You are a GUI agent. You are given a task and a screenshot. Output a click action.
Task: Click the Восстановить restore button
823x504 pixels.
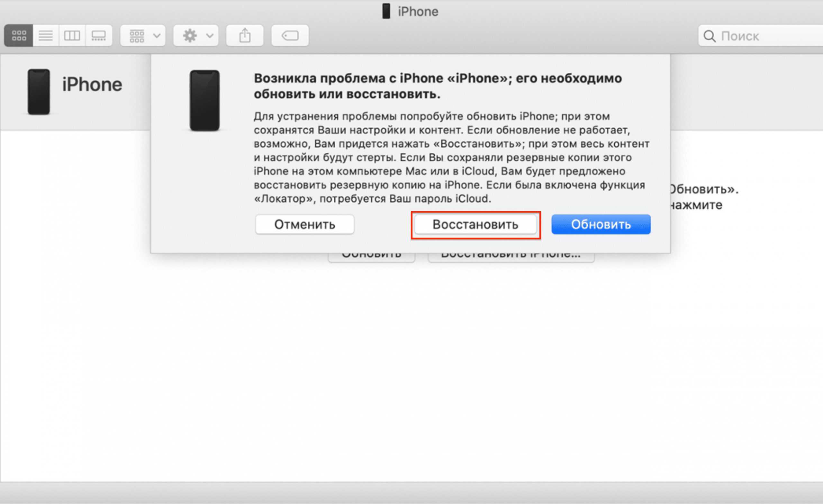[475, 224]
